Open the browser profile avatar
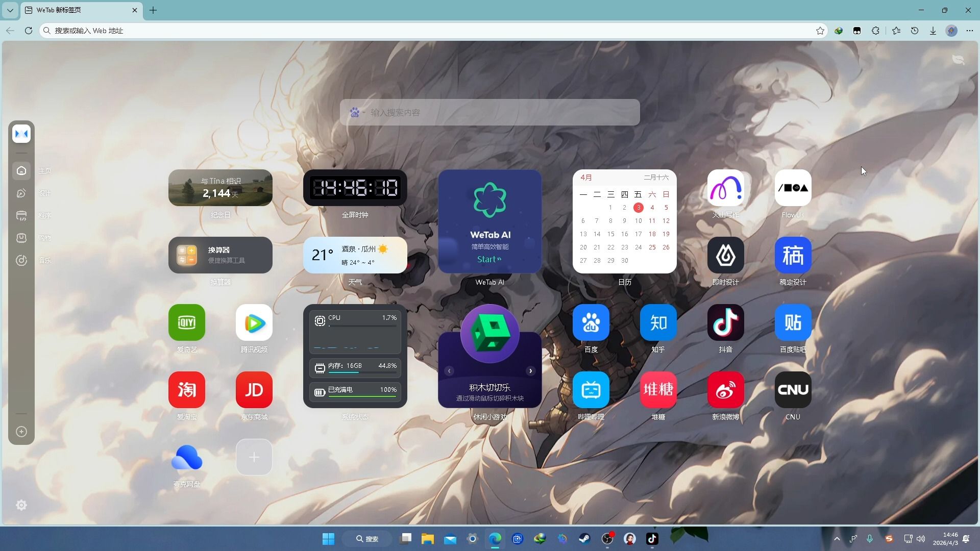Image resolution: width=980 pixels, height=551 pixels. 951,31
